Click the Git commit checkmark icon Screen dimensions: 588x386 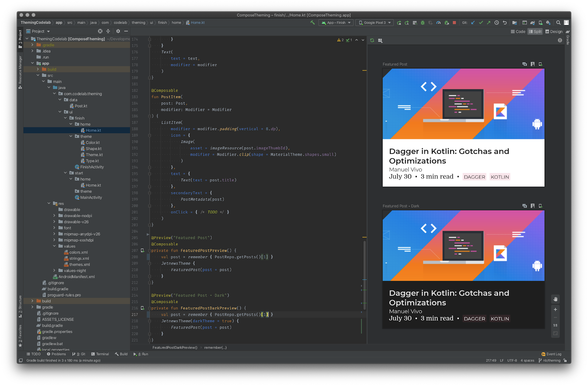(481, 23)
